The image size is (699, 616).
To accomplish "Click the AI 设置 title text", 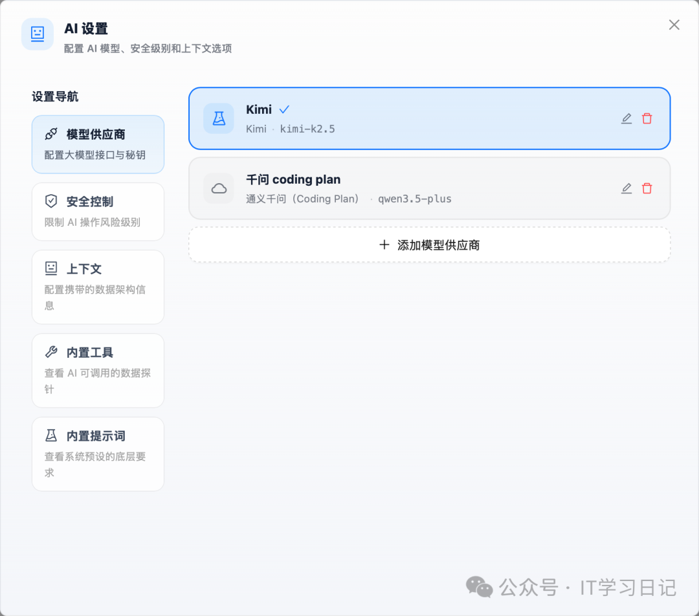I will (86, 28).
